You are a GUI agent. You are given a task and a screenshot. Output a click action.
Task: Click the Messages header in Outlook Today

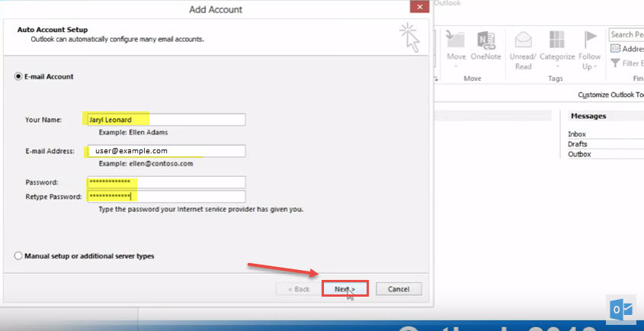(588, 117)
